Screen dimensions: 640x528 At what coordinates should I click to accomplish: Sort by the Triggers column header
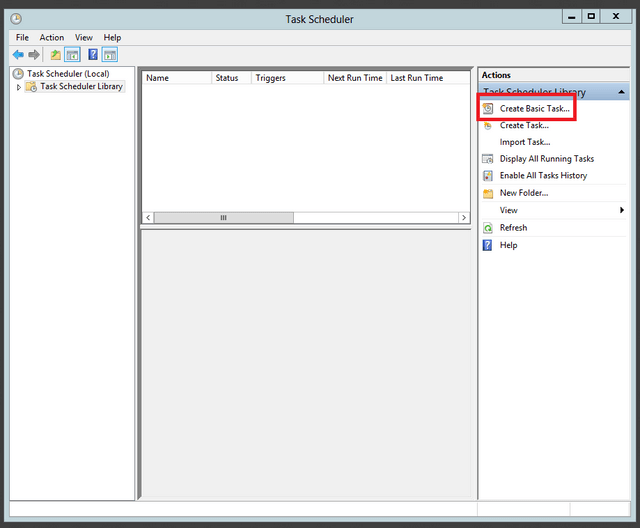[x=287, y=78]
